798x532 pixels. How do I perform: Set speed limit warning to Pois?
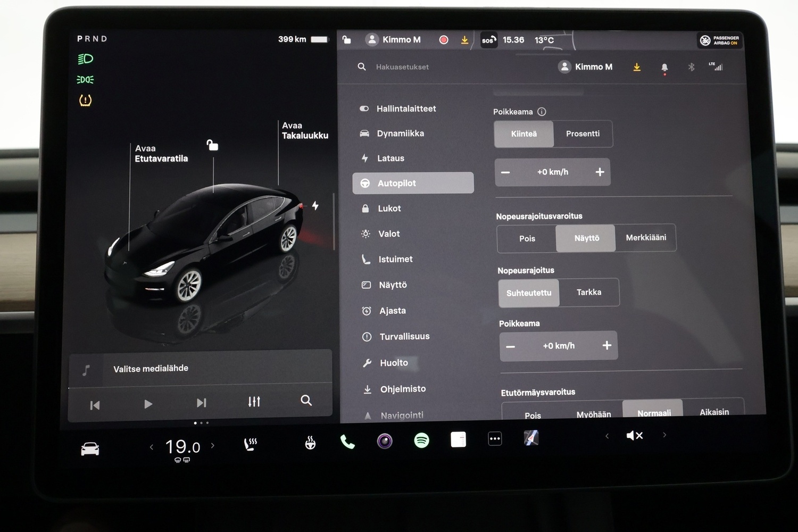[x=527, y=238]
